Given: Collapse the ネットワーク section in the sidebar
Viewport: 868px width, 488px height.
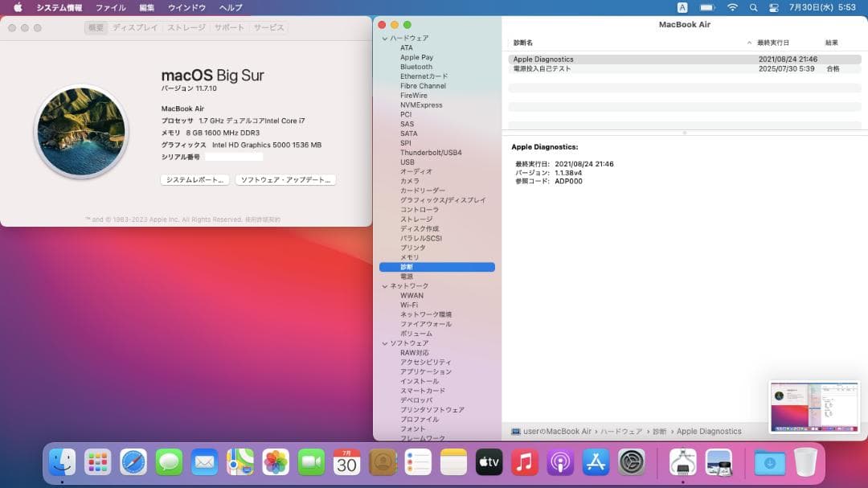Looking at the screenshot, I should pyautogui.click(x=383, y=285).
